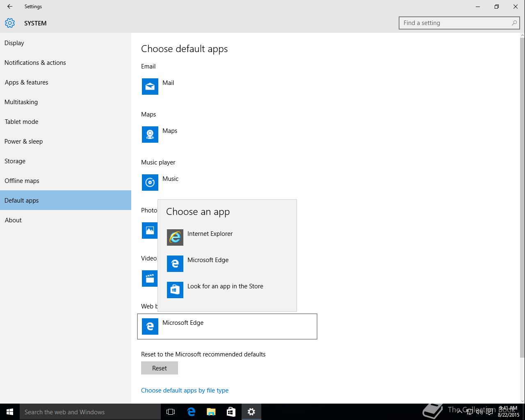The image size is (525, 420).
Task: Click the Internet Explorer icon in popup
Action: tap(175, 237)
